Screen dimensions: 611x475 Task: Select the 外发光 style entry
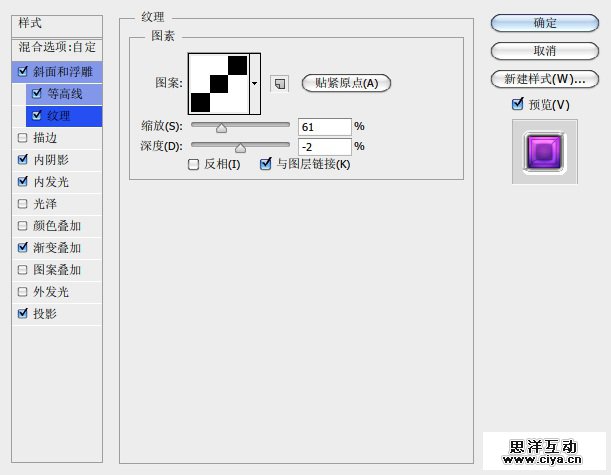(x=57, y=292)
